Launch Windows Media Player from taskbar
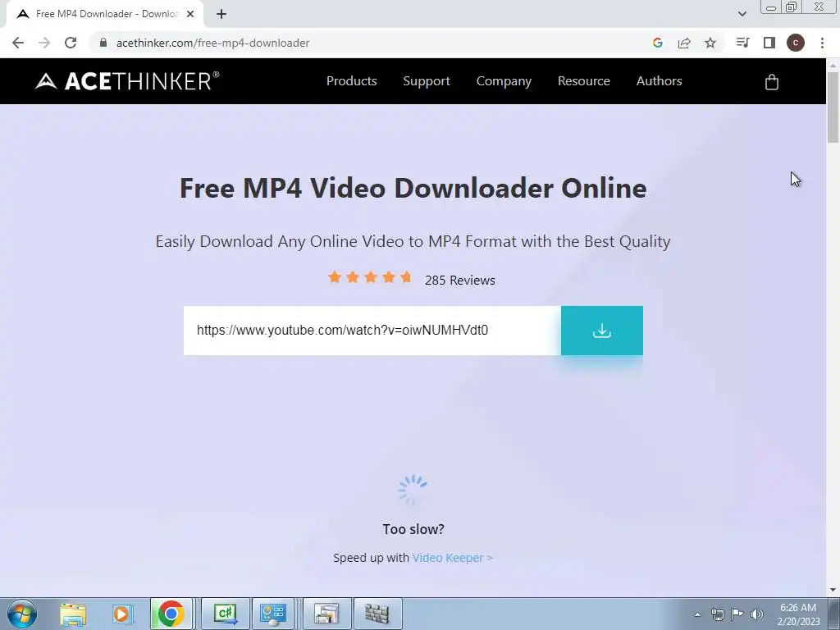Viewport: 840px width, 630px height. (x=121, y=614)
